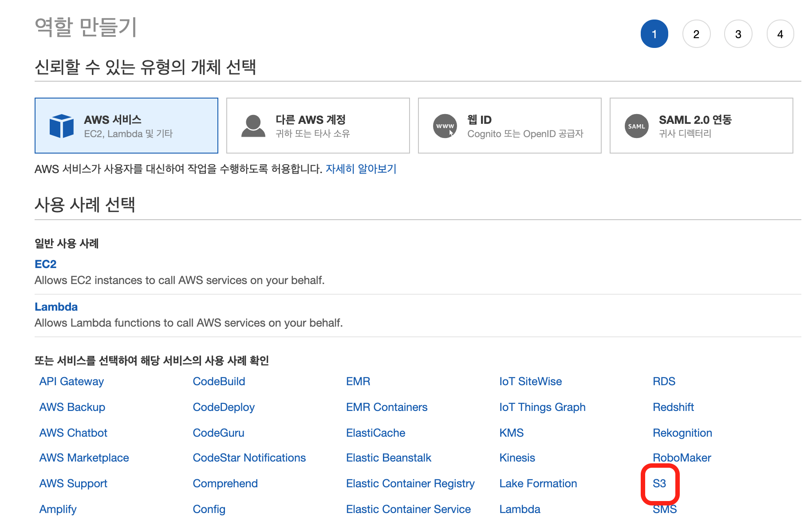Select KMS service
The height and width of the screenshot is (521, 812).
(x=512, y=433)
